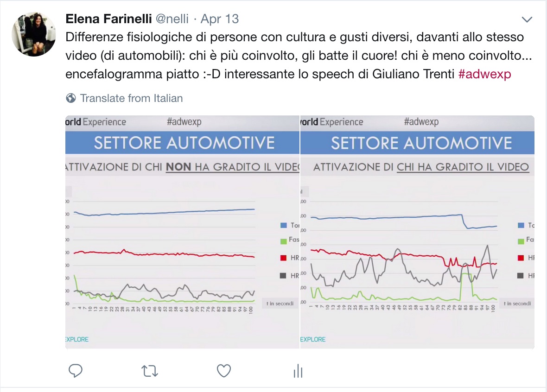547x392 pixels.
Task: Click Translate from Italian link
Action: pyautogui.click(x=132, y=98)
